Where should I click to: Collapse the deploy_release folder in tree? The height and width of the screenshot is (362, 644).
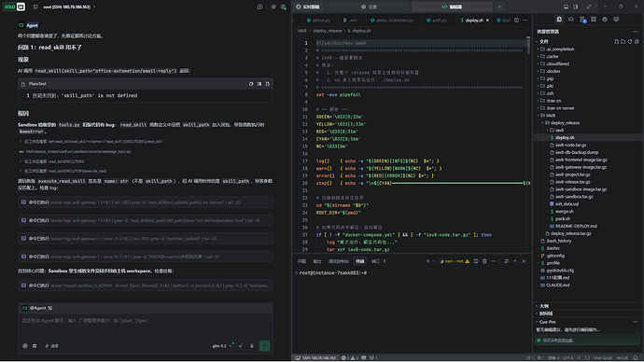pyautogui.click(x=562, y=123)
